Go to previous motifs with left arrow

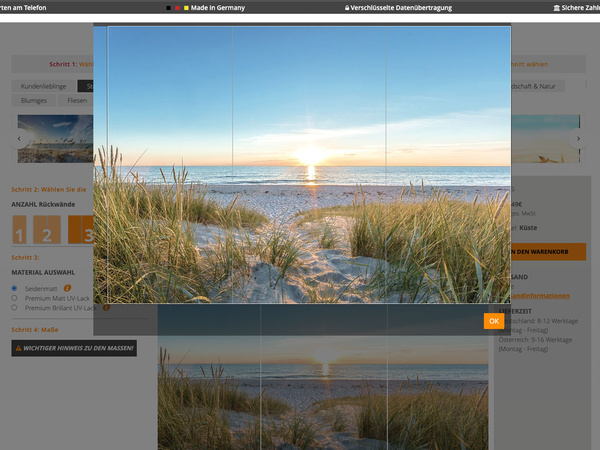click(x=19, y=139)
